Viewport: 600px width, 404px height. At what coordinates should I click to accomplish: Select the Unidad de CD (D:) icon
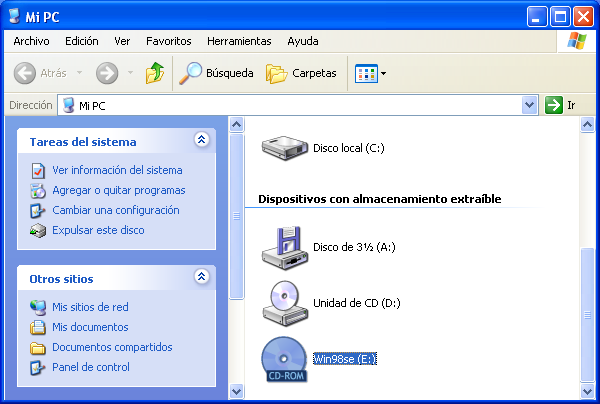click(x=285, y=303)
